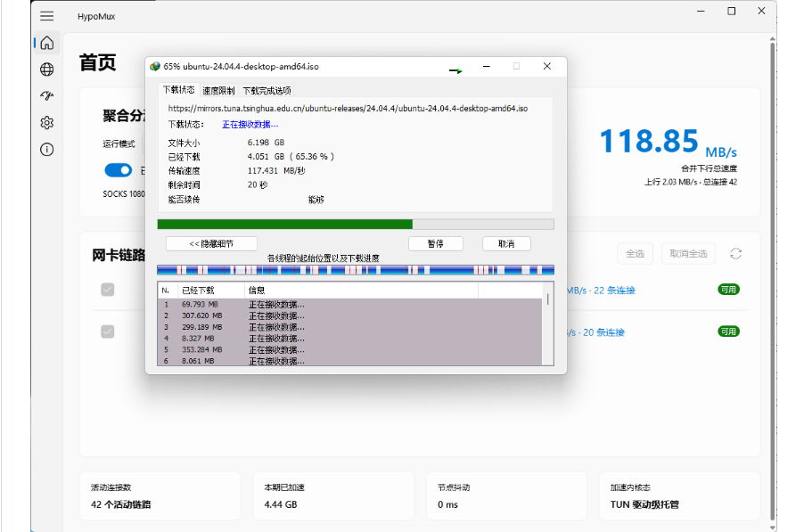Switch to 下载完成选项 tab
The image size is (804, 532).
tap(267, 91)
